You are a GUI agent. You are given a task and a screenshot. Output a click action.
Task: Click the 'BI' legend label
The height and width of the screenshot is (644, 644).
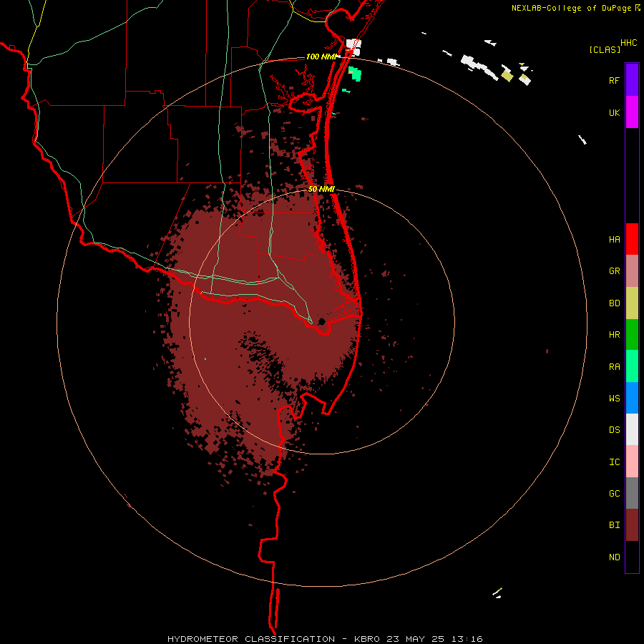pos(614,525)
